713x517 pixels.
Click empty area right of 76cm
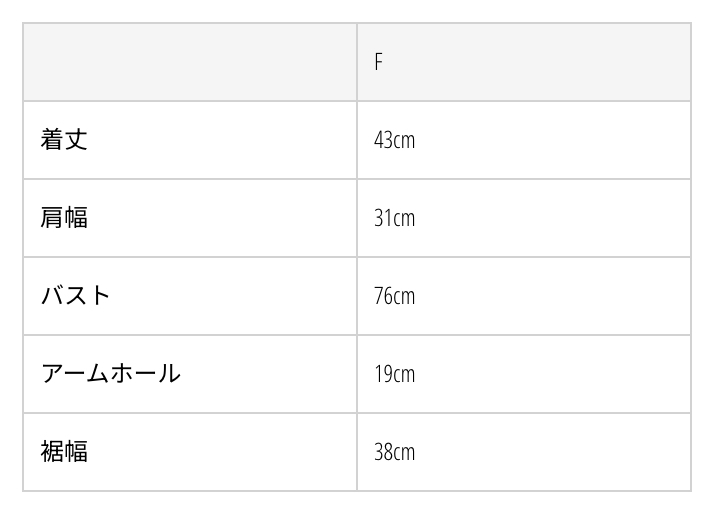pyautogui.click(x=550, y=296)
